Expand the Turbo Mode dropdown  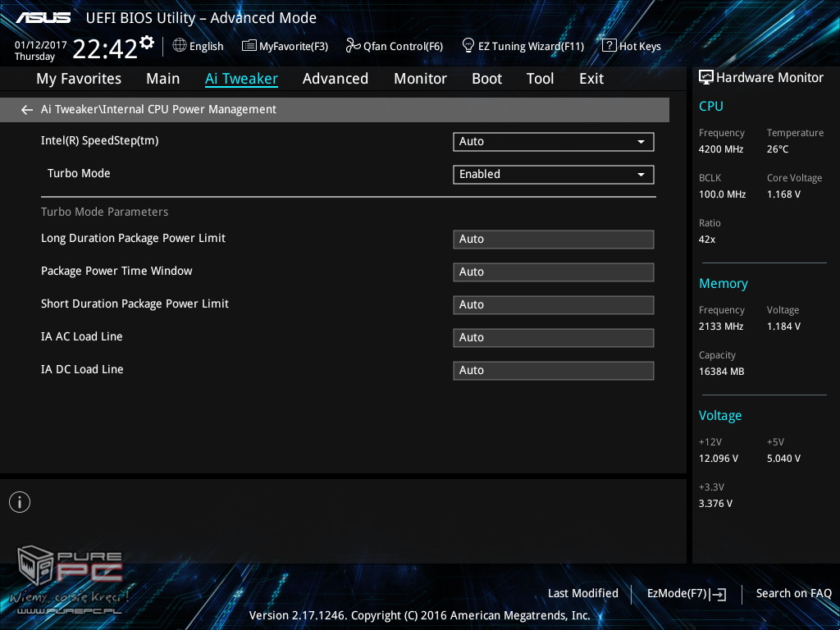click(x=553, y=175)
